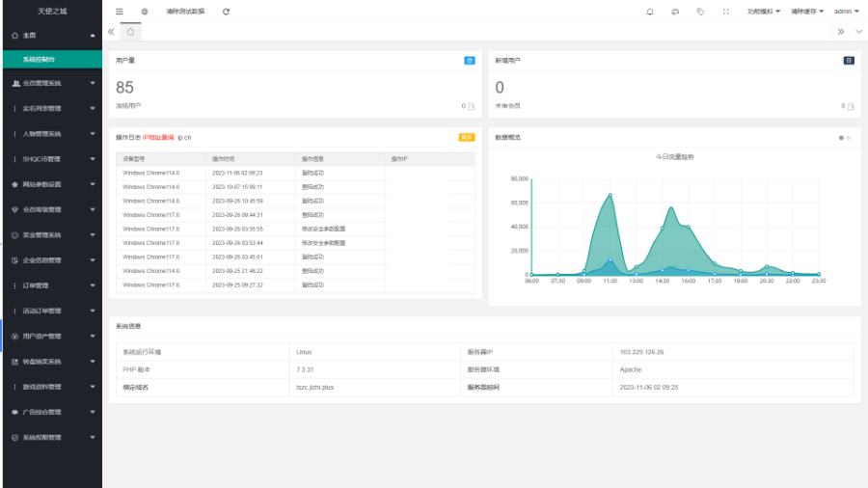868x488 pixels.
Task: Open the 功能模块 dropdown
Action: [764, 12]
